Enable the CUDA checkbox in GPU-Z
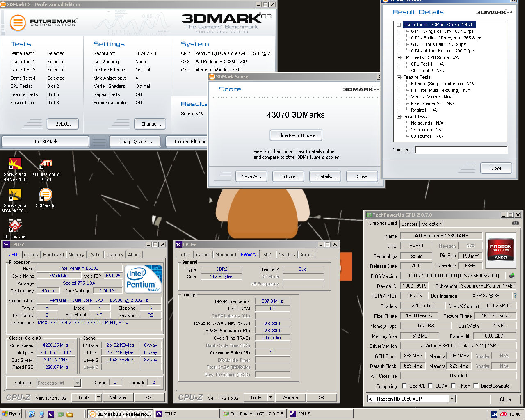 (x=431, y=386)
